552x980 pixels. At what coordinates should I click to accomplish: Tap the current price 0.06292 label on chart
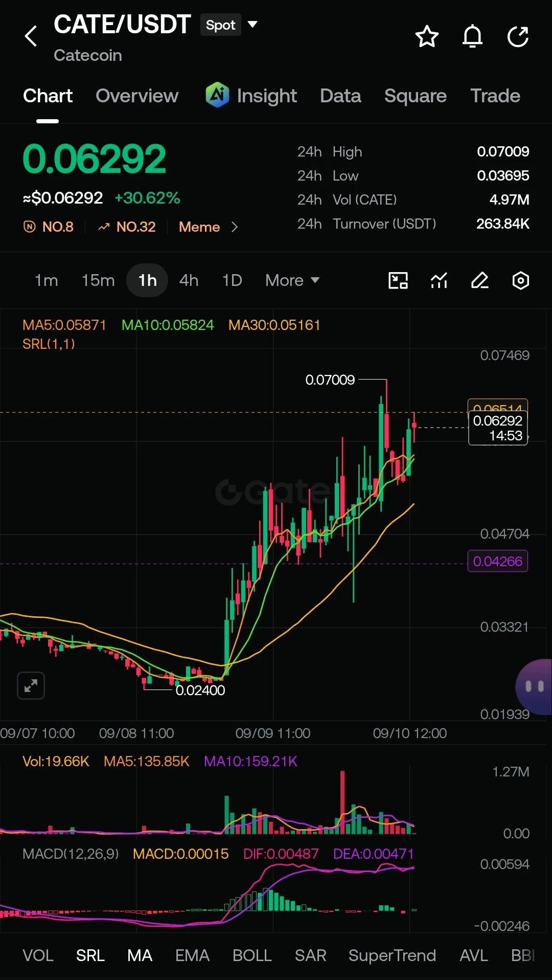498,428
